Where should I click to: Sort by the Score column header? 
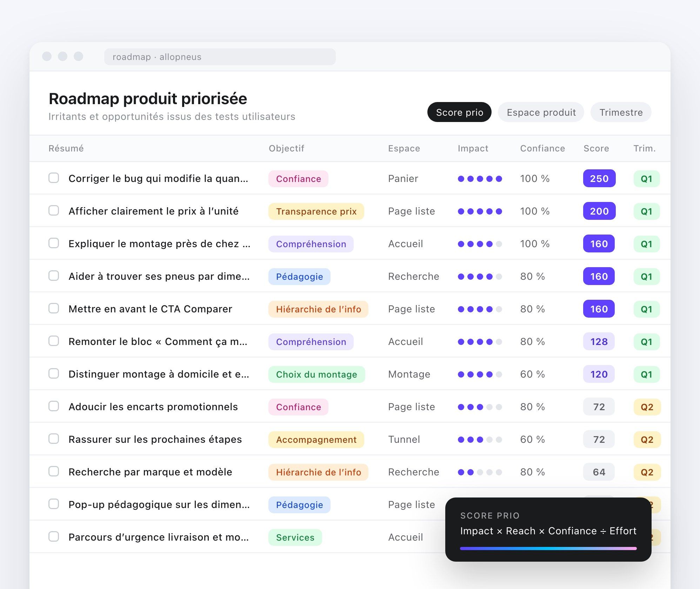pyautogui.click(x=596, y=148)
